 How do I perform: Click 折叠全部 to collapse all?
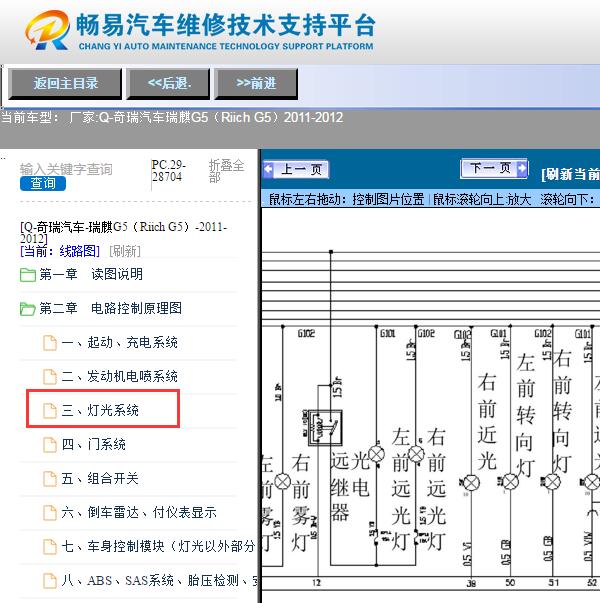(226, 171)
